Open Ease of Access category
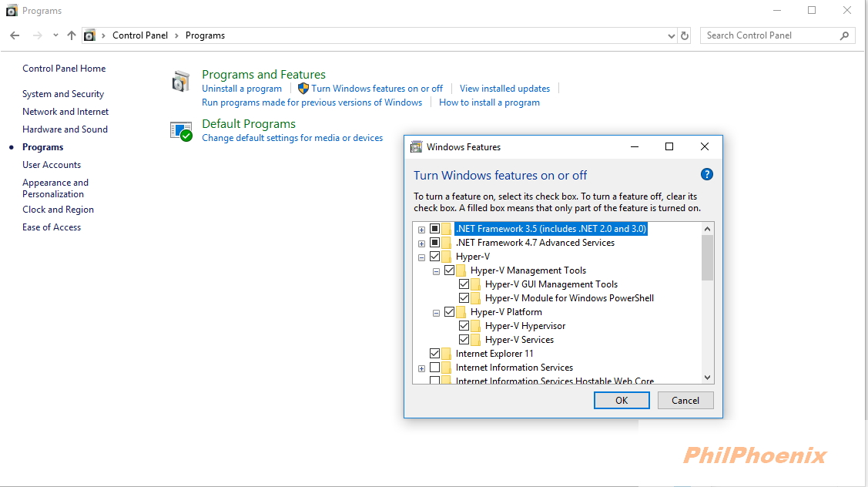Image resolution: width=868 pixels, height=487 pixels. click(x=52, y=227)
